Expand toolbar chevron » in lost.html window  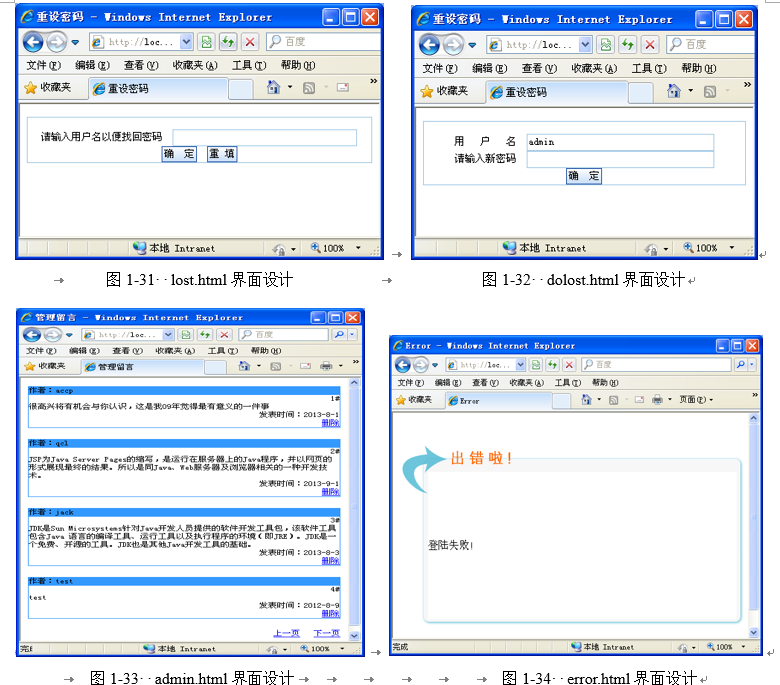point(374,81)
